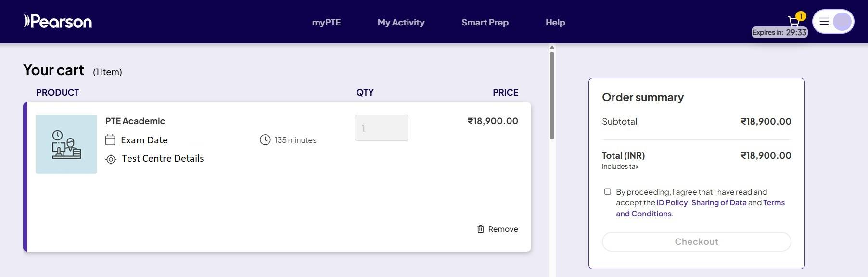This screenshot has height=277, width=868.
Task: Click the trash icon next to Remove
Action: (480, 229)
